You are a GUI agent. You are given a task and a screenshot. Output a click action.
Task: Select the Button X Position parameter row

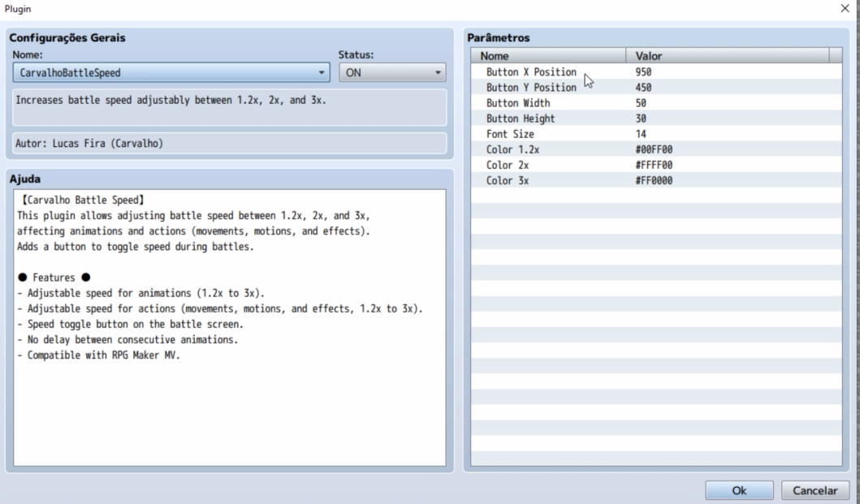[x=656, y=72]
